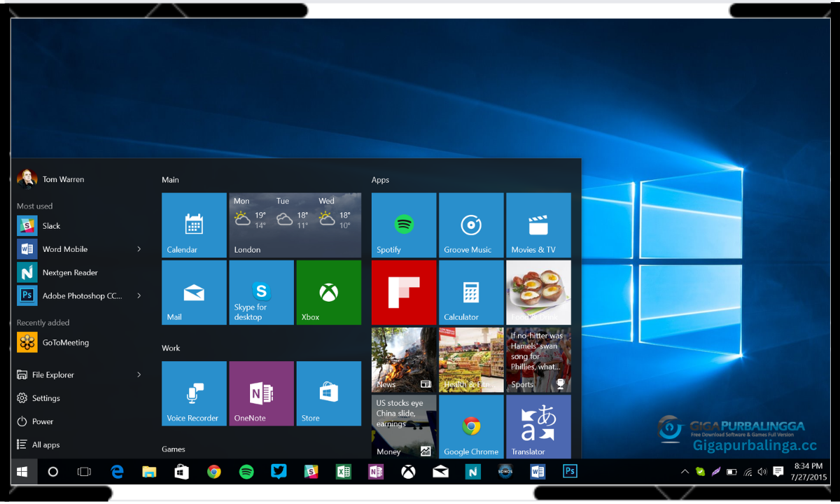Open Mail from the taskbar
The image size is (840, 504).
[x=440, y=472]
